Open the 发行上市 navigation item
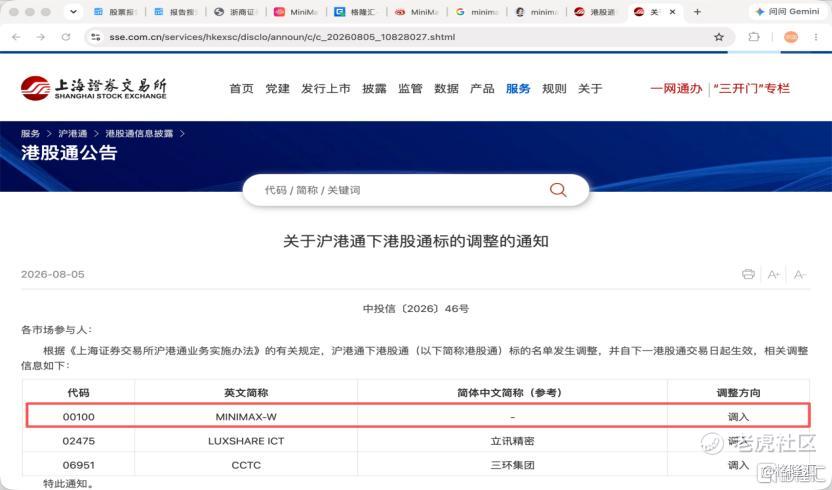This screenshot has height=490, width=832. tap(326, 89)
